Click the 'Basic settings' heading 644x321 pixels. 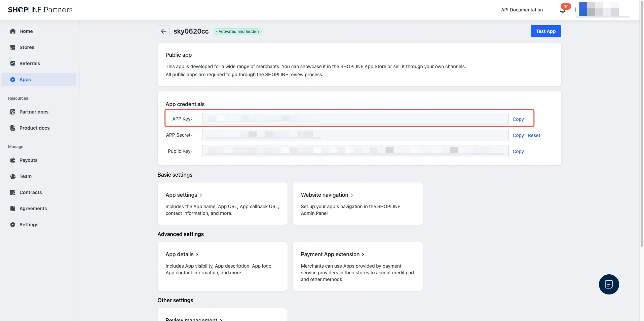click(175, 175)
